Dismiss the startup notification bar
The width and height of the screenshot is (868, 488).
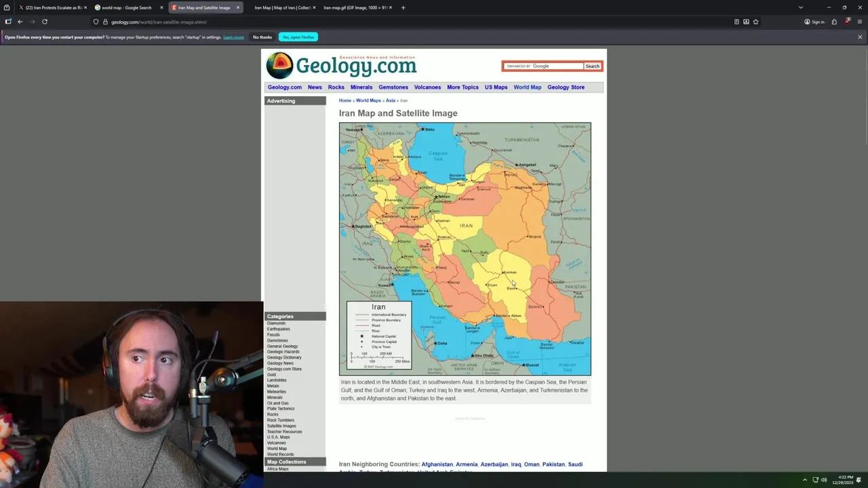(860, 37)
